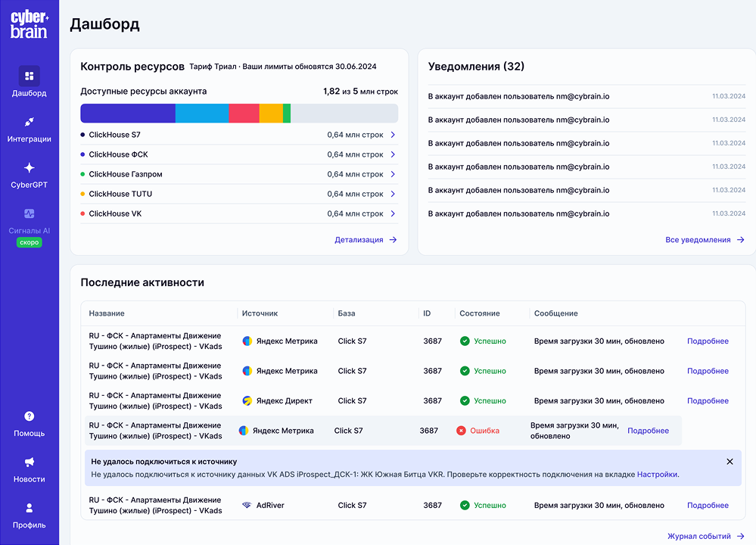
Task: Open the Profile sidebar icon
Action: 30,509
